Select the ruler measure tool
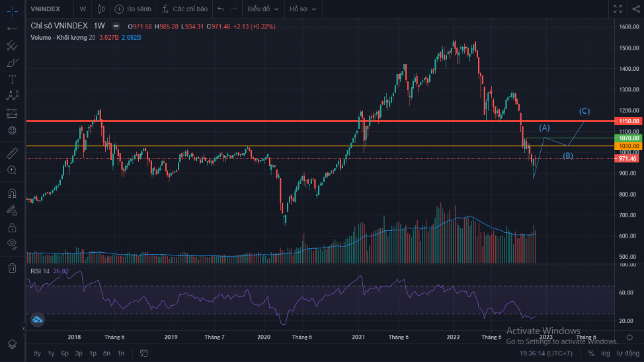The width and height of the screenshot is (644, 362). pos(12,154)
